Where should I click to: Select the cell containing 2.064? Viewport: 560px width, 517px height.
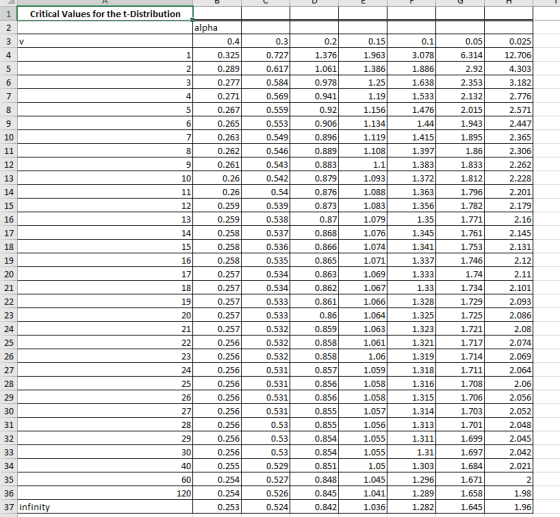pos(509,370)
